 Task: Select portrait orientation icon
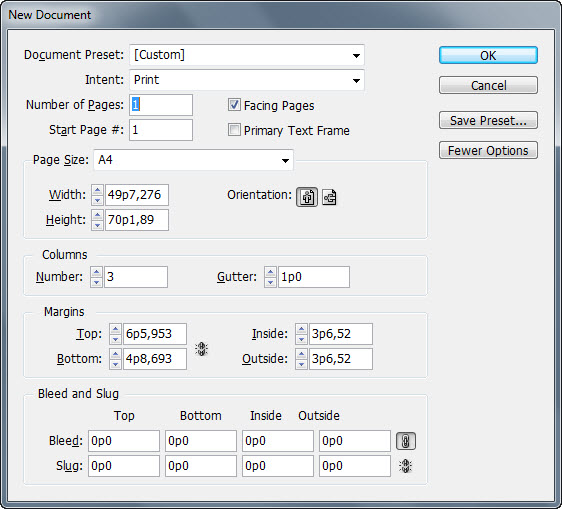(307, 197)
